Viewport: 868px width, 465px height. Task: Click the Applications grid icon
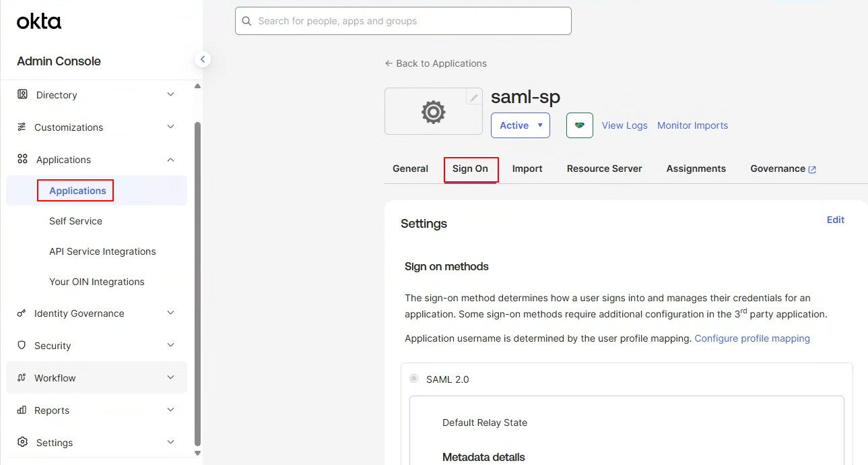click(23, 159)
